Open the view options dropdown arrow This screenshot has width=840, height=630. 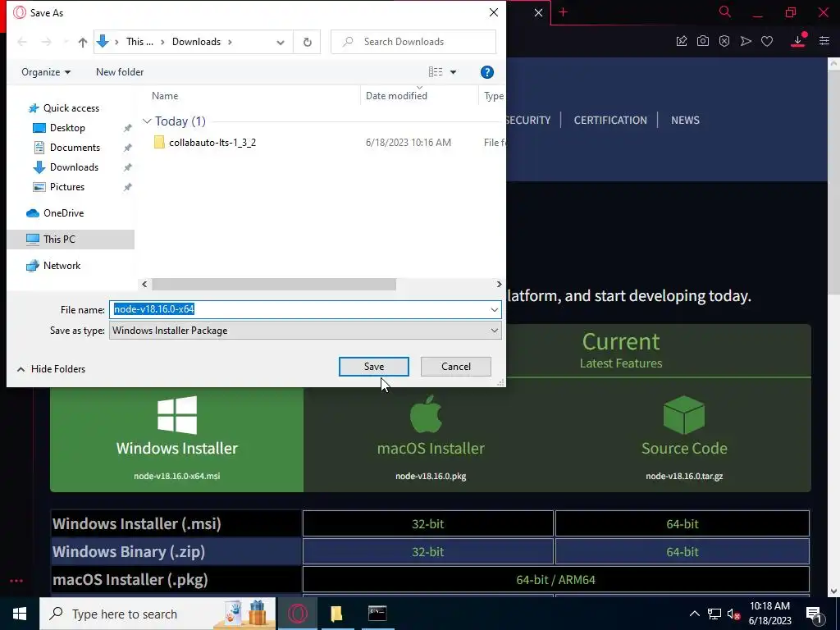(453, 72)
